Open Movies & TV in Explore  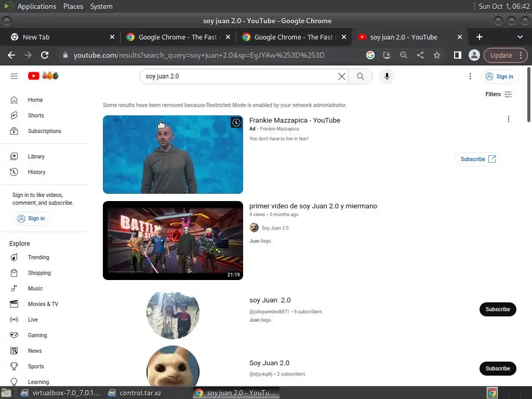click(x=43, y=304)
